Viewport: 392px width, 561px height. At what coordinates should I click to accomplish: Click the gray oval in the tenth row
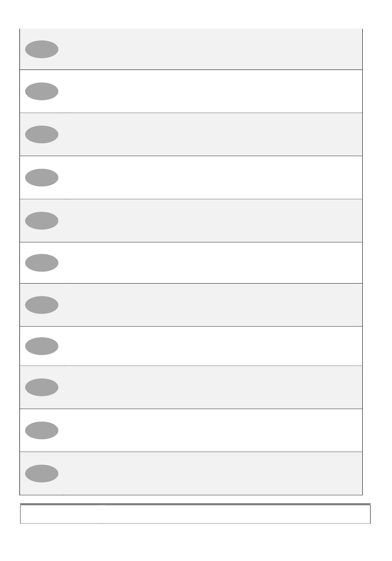42,430
